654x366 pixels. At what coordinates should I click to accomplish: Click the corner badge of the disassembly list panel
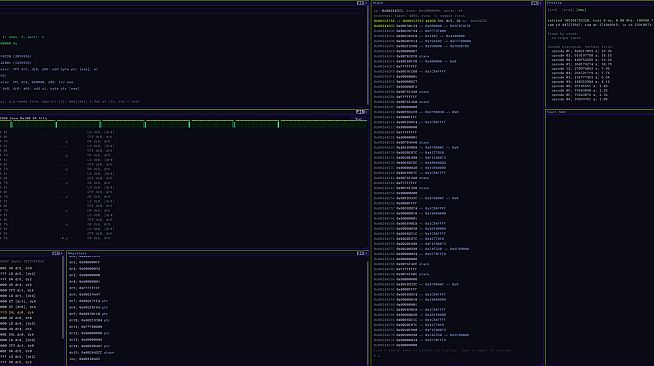[56, 253]
